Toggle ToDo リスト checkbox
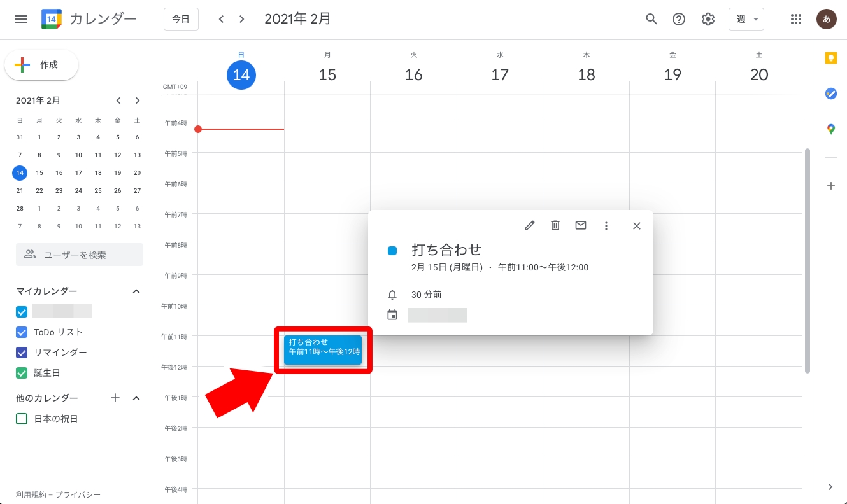 pos(22,332)
